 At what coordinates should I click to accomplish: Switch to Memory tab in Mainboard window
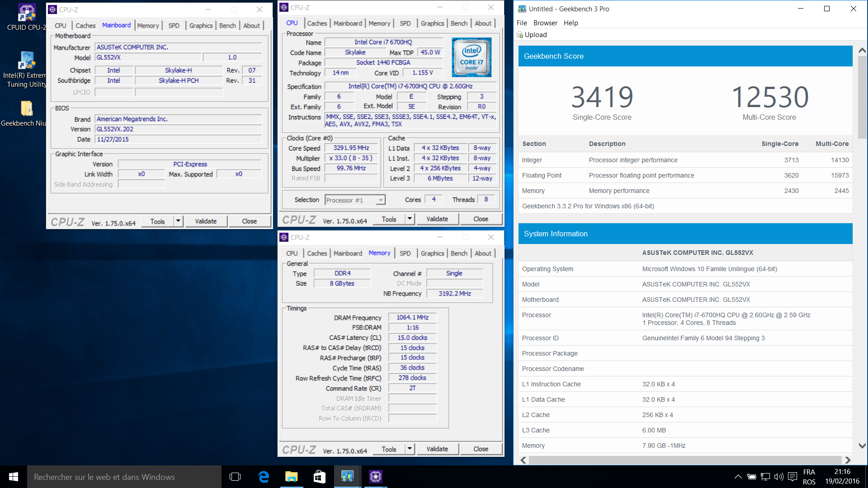(148, 26)
